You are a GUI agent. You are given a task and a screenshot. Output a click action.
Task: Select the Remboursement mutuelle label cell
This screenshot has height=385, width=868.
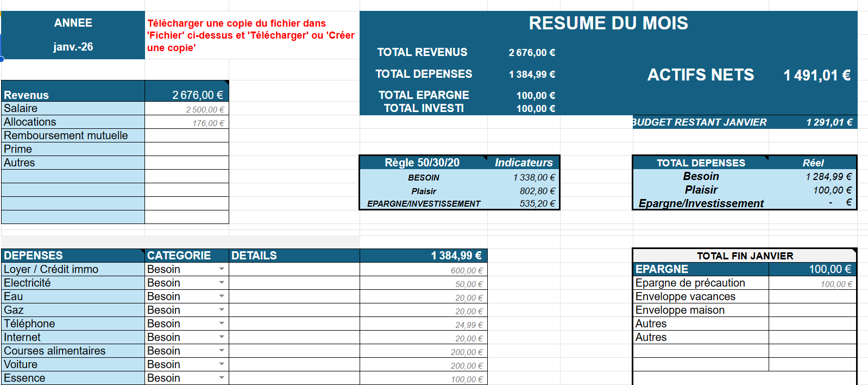(73, 135)
